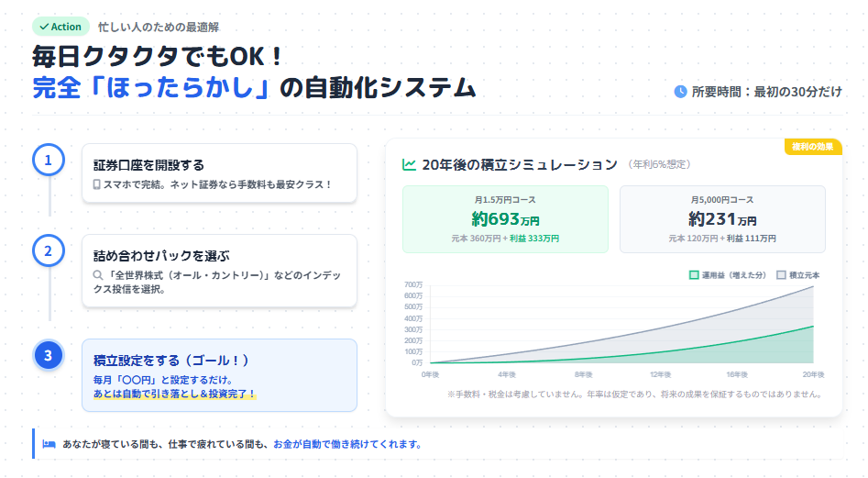
Task: Select the step 1 number circle
Action: [49, 160]
